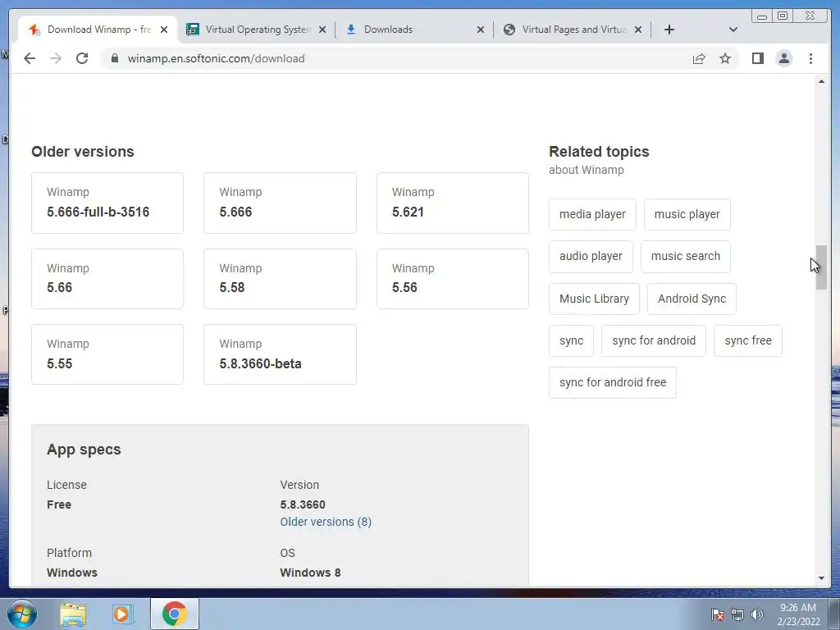
Task: Click the 'about Winamp' subtitle
Action: tap(586, 170)
